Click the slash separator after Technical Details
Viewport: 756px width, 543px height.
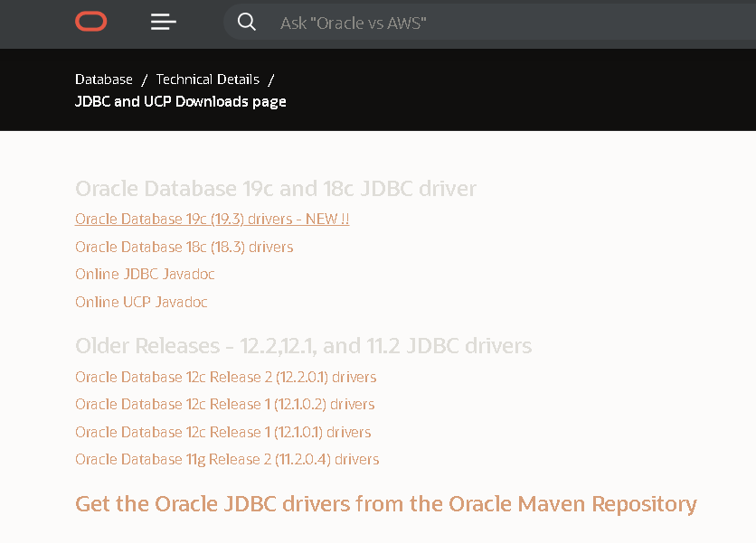pos(271,80)
